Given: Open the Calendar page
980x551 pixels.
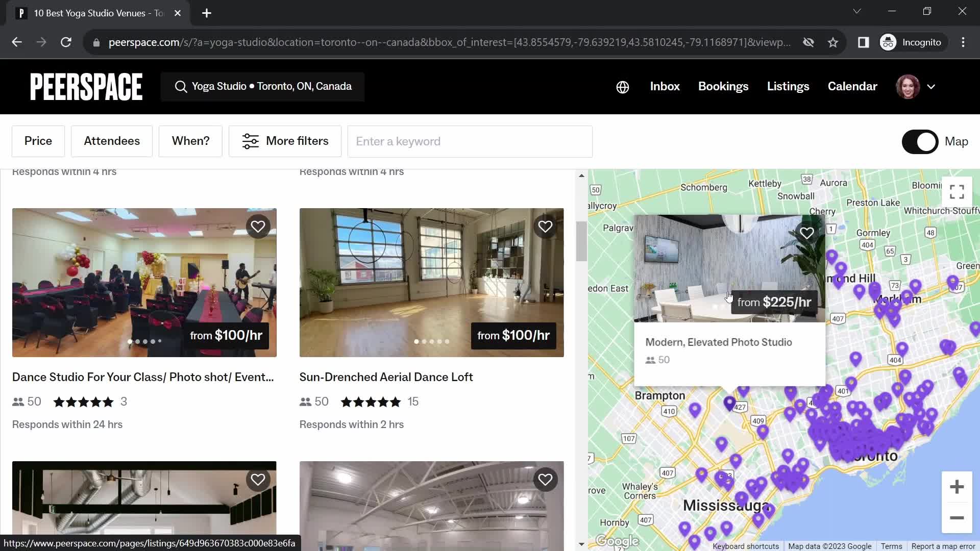Looking at the screenshot, I should click(852, 87).
